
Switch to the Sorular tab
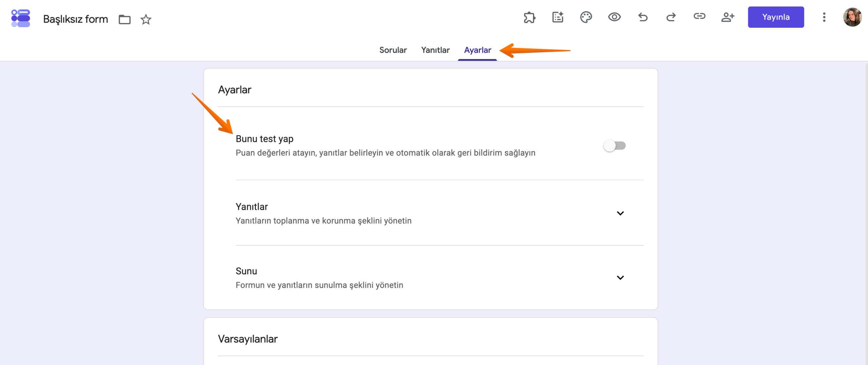(393, 50)
